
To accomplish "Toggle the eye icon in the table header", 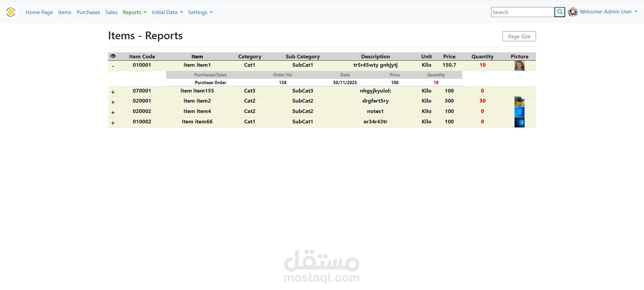I will 113,56.
